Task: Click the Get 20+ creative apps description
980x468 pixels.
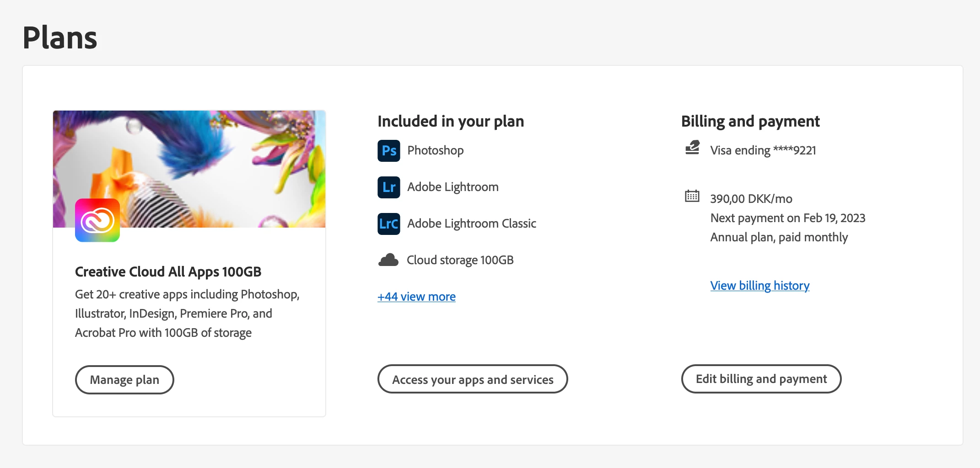Action: click(x=187, y=314)
